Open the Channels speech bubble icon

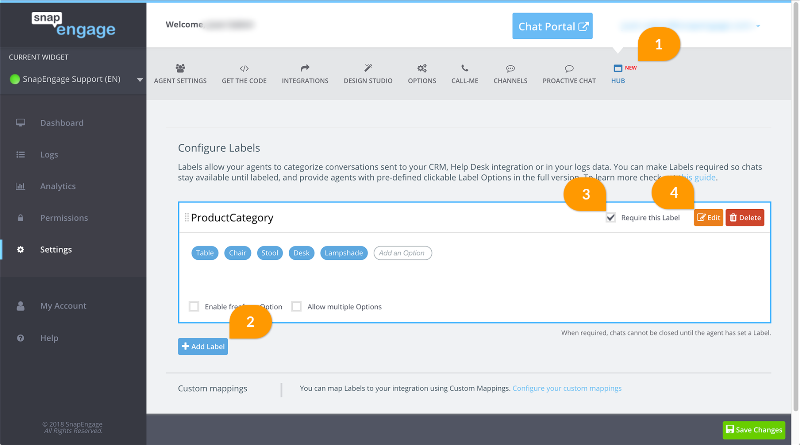pos(510,68)
